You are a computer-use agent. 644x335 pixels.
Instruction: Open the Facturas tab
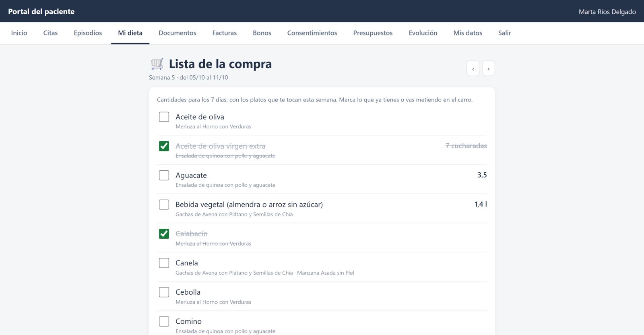click(x=224, y=33)
